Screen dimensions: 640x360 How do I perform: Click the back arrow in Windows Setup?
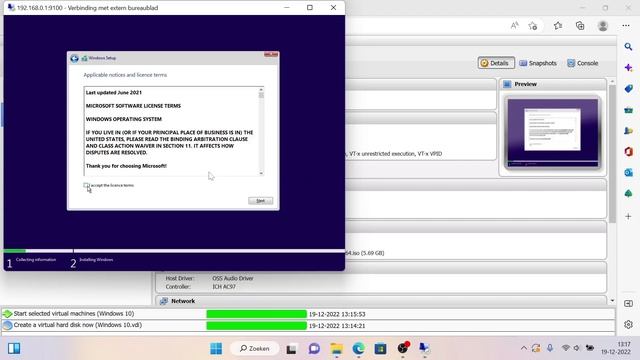pos(74,58)
